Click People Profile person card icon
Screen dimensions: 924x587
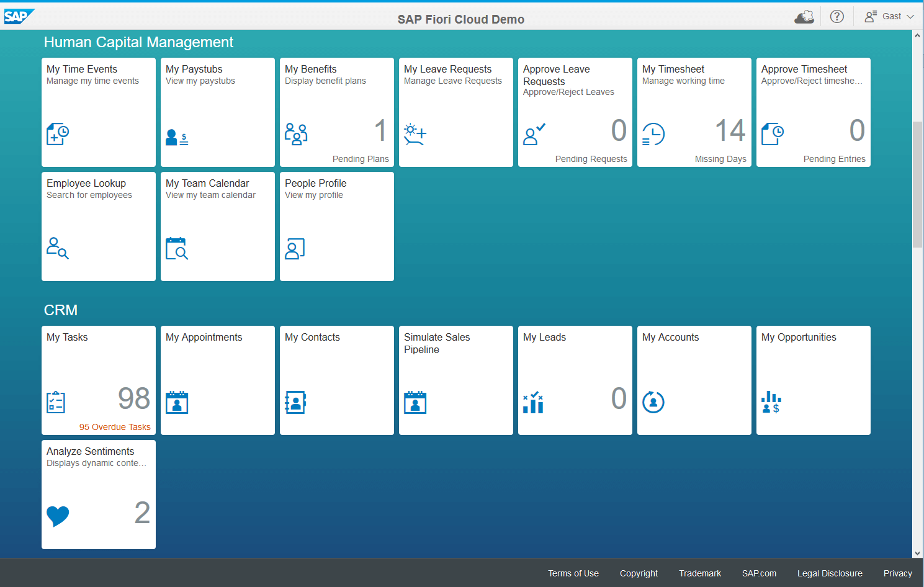click(x=295, y=249)
